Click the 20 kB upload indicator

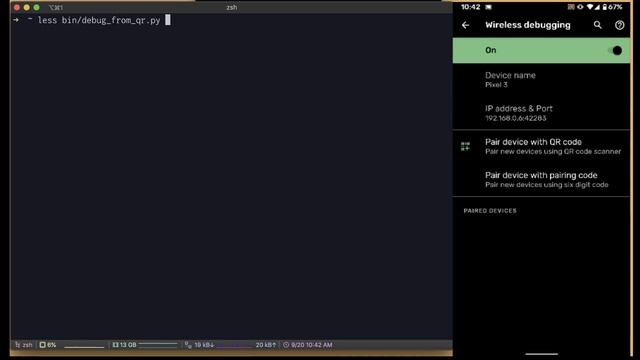(x=266, y=345)
